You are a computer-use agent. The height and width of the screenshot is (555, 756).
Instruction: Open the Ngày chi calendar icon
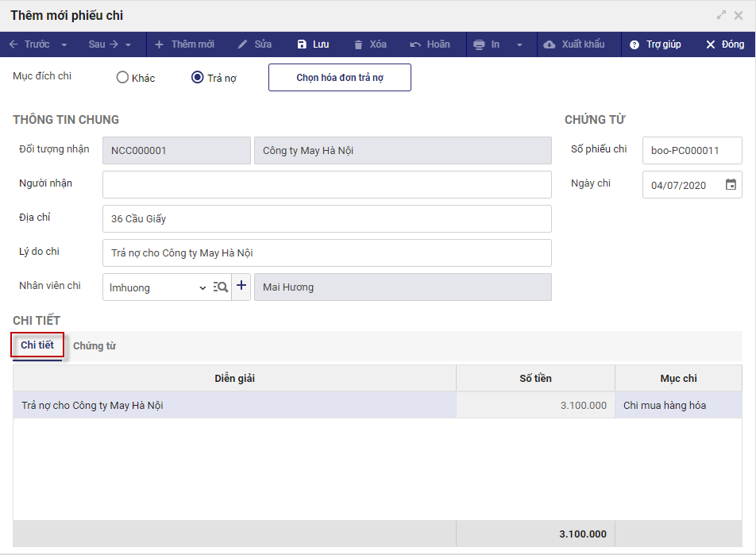[731, 185]
